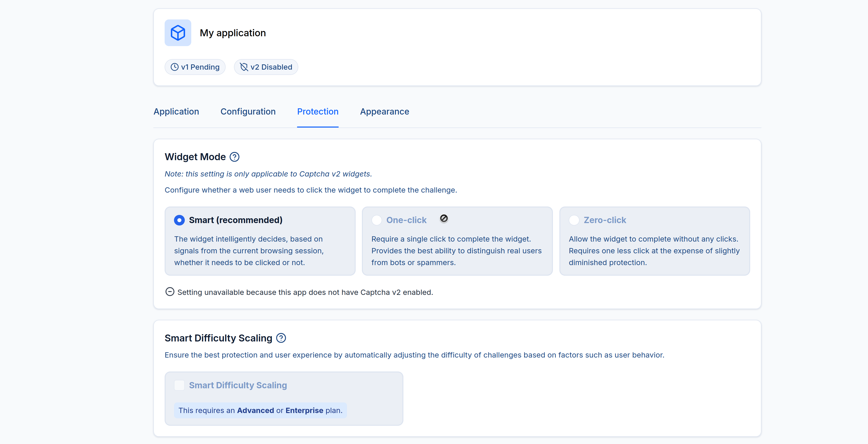Click the 'Note: this setting is only applicable' text

point(268,174)
